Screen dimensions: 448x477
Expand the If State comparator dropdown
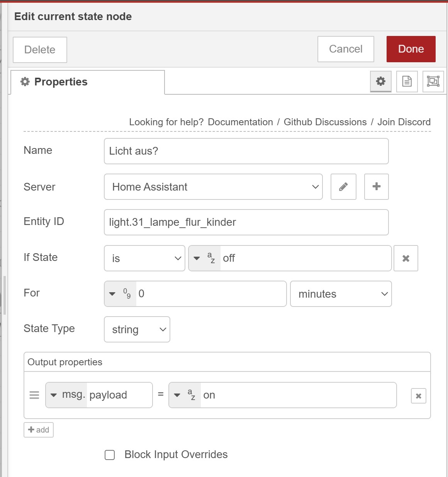pos(144,258)
